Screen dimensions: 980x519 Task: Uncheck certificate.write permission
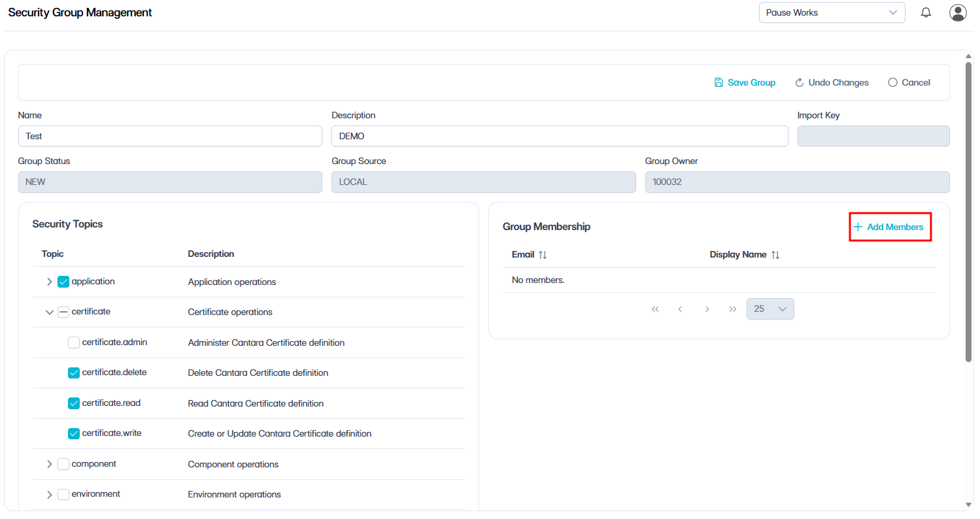74,433
